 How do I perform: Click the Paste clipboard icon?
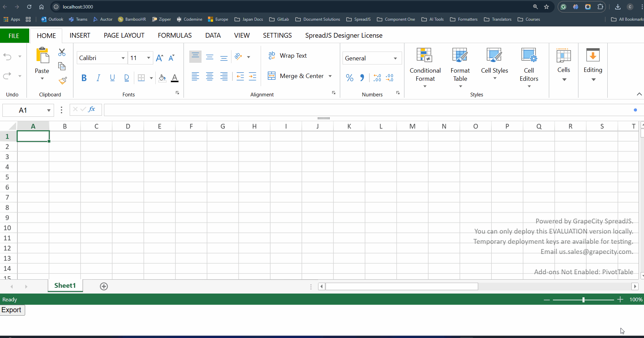(42, 55)
